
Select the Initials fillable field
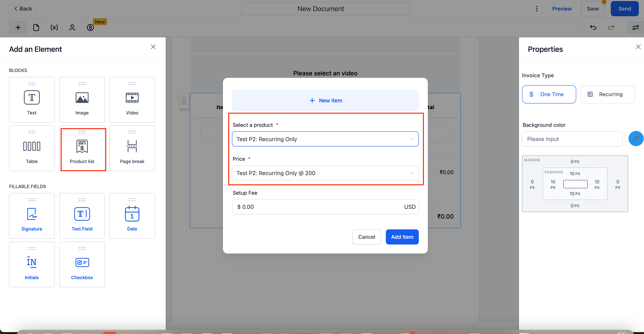(32, 264)
